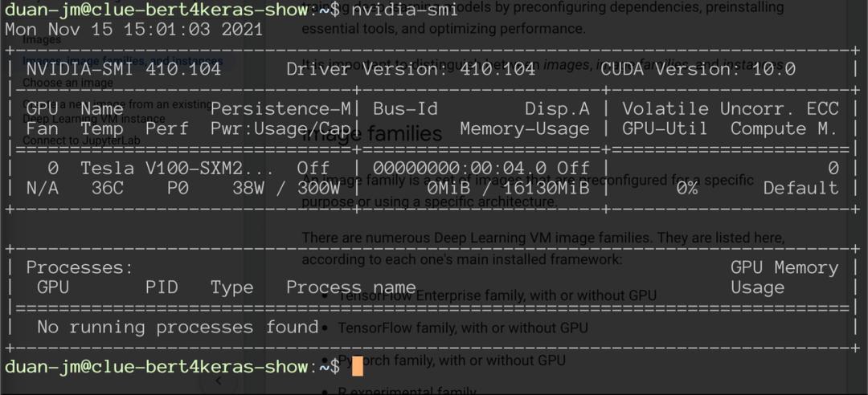Screen dimensions: 868x395
Task: Click the orange terminal cursor block
Action: pyautogui.click(x=358, y=367)
